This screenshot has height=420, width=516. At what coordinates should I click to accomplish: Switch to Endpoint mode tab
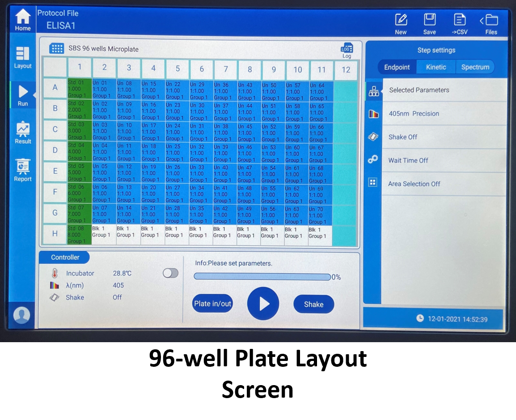(397, 67)
